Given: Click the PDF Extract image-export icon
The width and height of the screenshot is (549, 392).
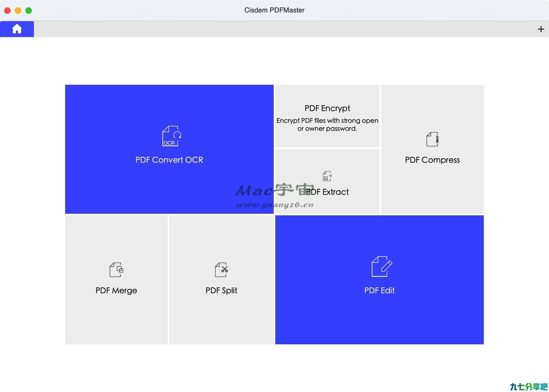Looking at the screenshot, I should (x=327, y=176).
